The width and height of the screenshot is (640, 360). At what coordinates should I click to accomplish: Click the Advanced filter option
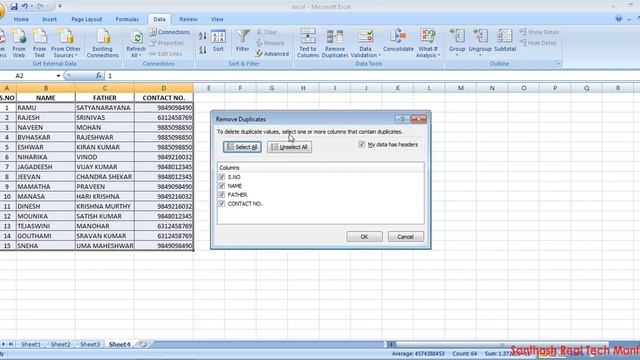click(272, 53)
